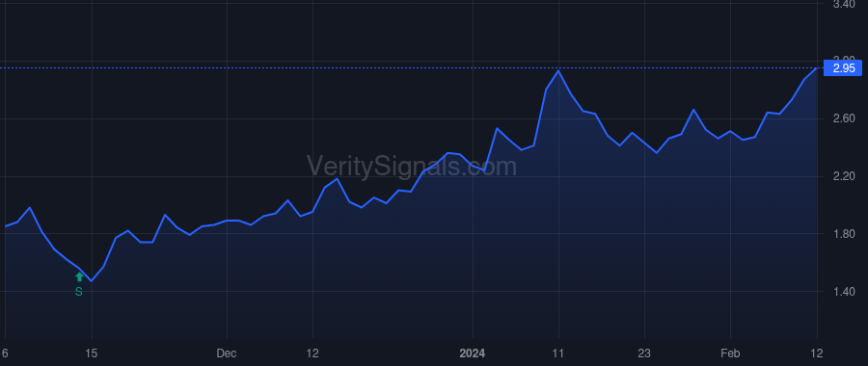Click the 2024 date label on time axis
The width and height of the screenshot is (868, 366).
pyautogui.click(x=473, y=353)
